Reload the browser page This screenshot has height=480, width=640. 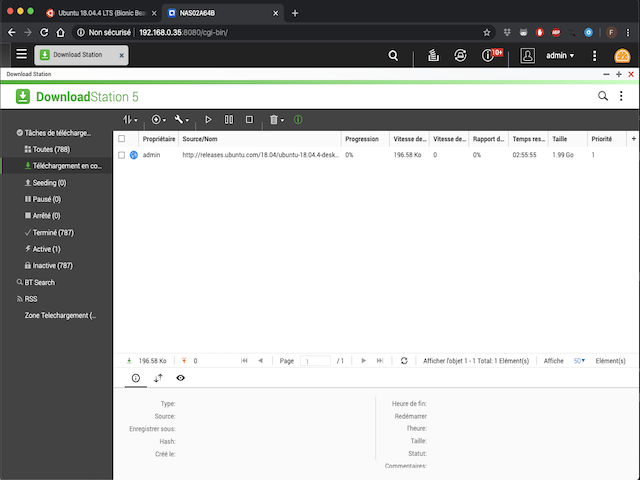point(44,32)
